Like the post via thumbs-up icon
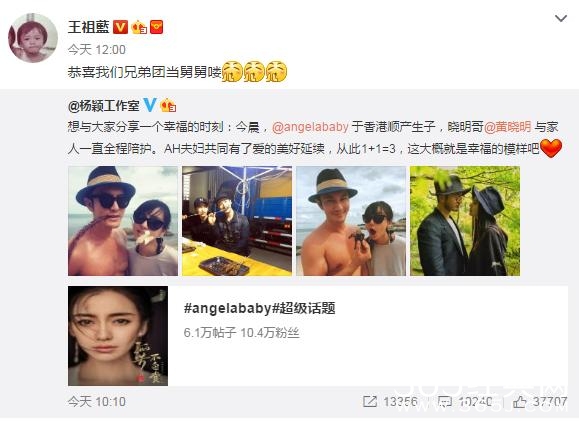This screenshot has width=579, height=421. pos(520,401)
